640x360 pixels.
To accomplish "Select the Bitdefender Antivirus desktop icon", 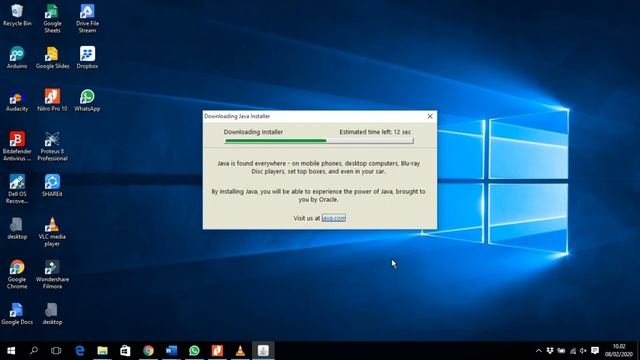I will (x=17, y=146).
